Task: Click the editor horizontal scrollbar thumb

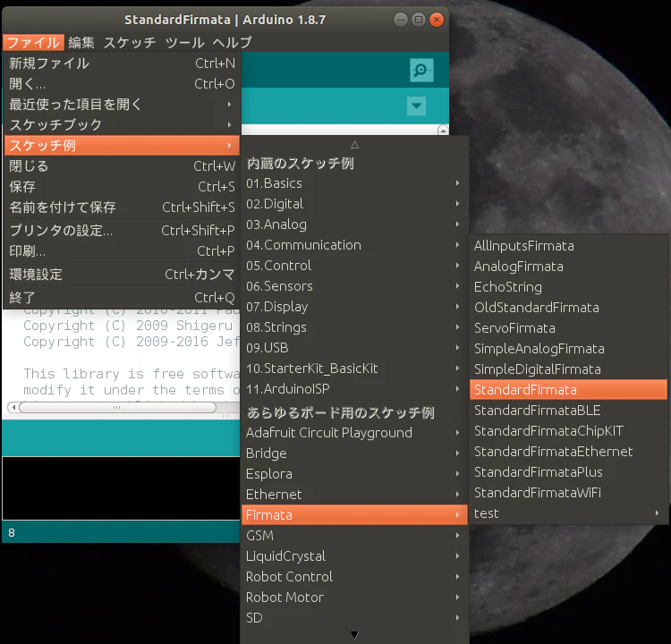Action: pos(118,407)
